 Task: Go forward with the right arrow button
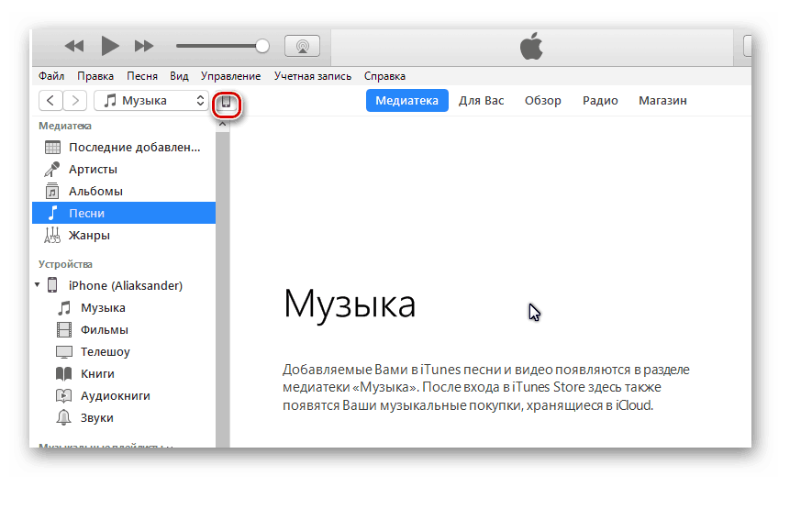point(75,101)
